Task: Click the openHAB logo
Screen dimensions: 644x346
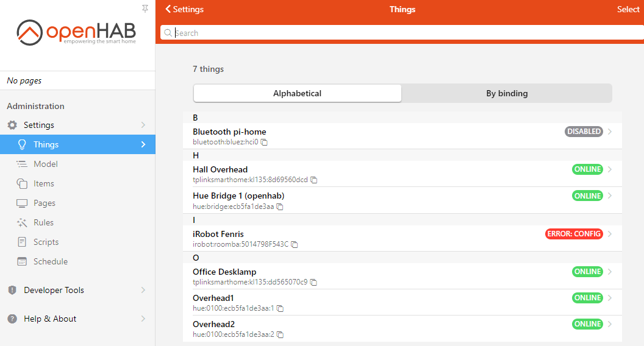Action: tap(77, 32)
